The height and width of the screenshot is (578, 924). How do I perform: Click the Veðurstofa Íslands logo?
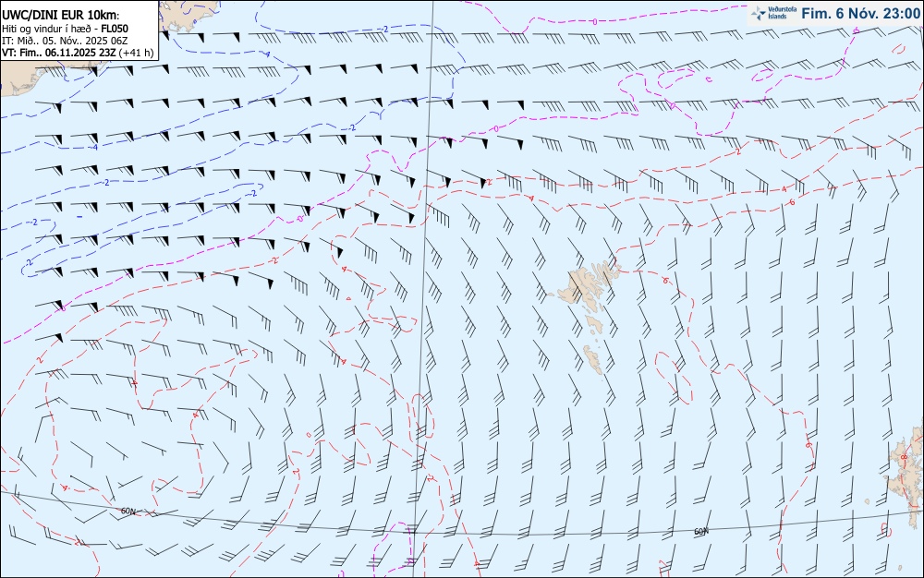tap(773, 13)
